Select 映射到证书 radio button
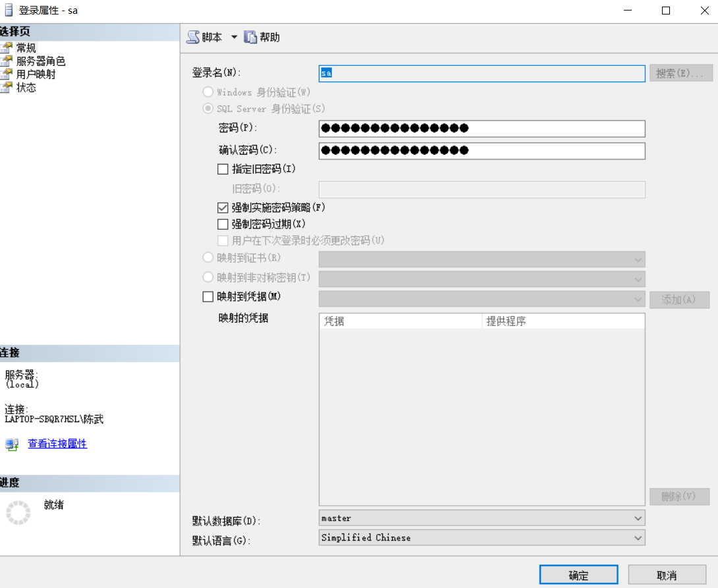 208,257
